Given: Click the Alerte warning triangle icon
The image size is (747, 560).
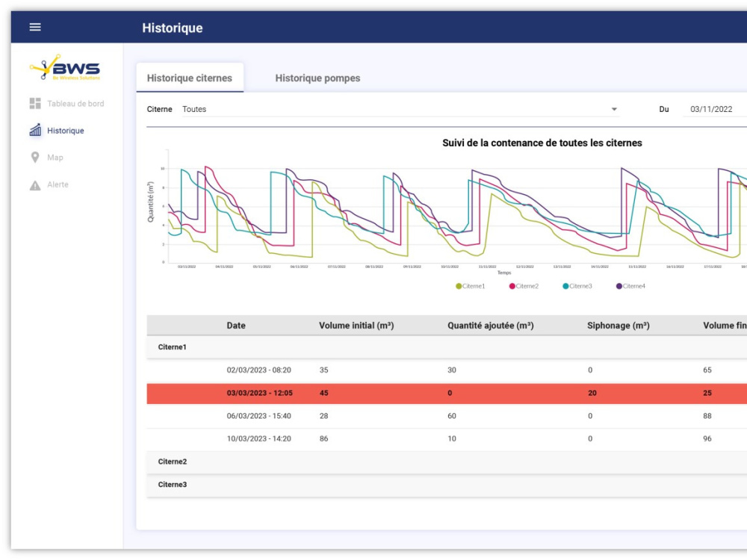Looking at the screenshot, I should 35,184.
